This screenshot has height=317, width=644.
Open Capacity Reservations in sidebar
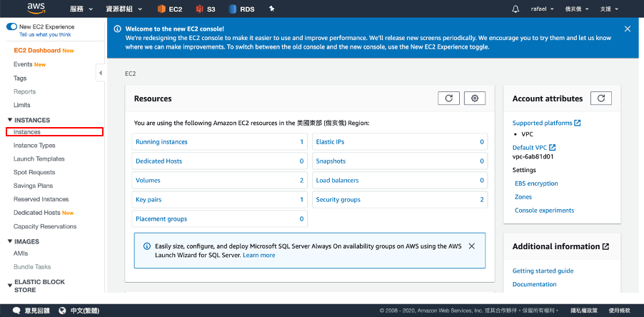tap(45, 226)
